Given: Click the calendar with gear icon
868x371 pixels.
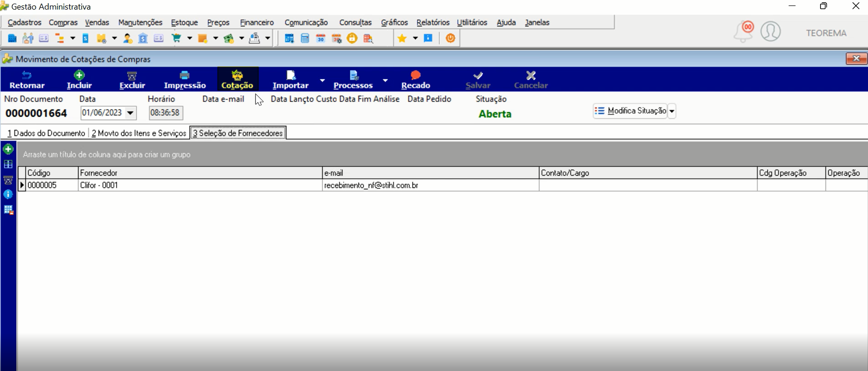Looking at the screenshot, I should point(336,38).
